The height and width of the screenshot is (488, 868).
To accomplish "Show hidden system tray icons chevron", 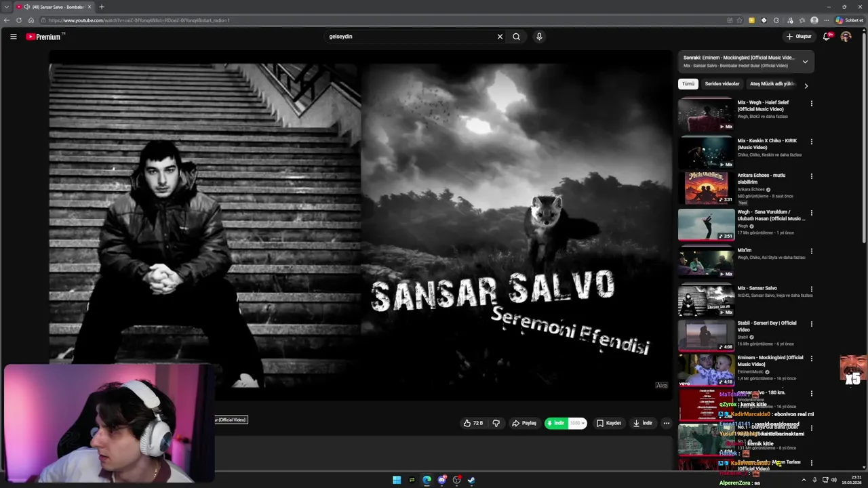I will click(804, 480).
